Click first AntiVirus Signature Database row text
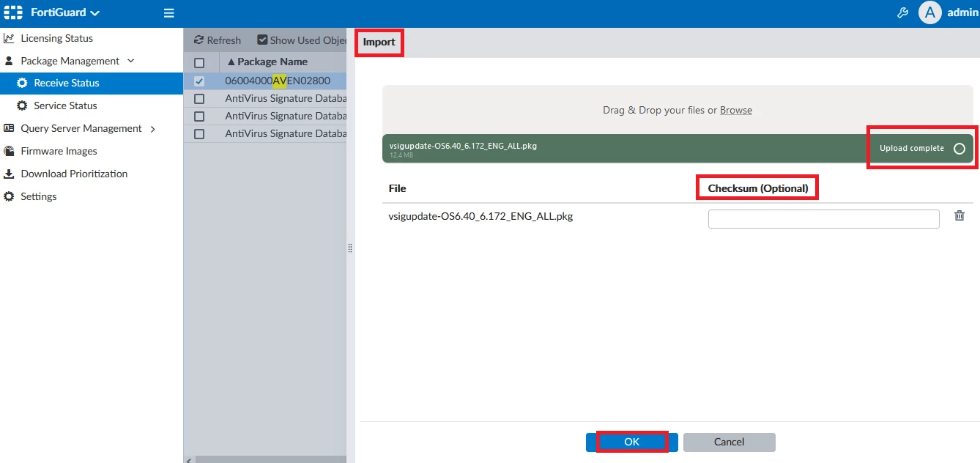The height and width of the screenshot is (463, 980). [286, 98]
